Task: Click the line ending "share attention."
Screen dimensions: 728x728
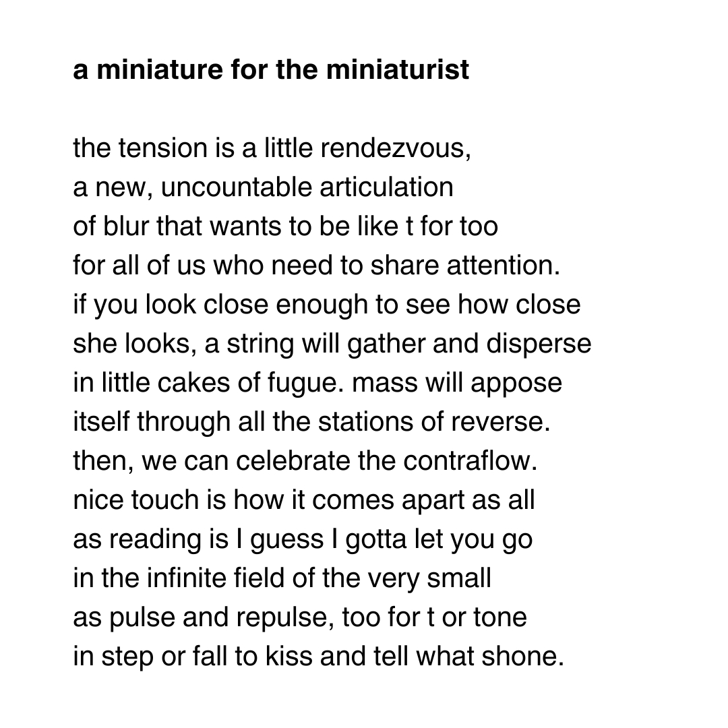Action: click(317, 266)
